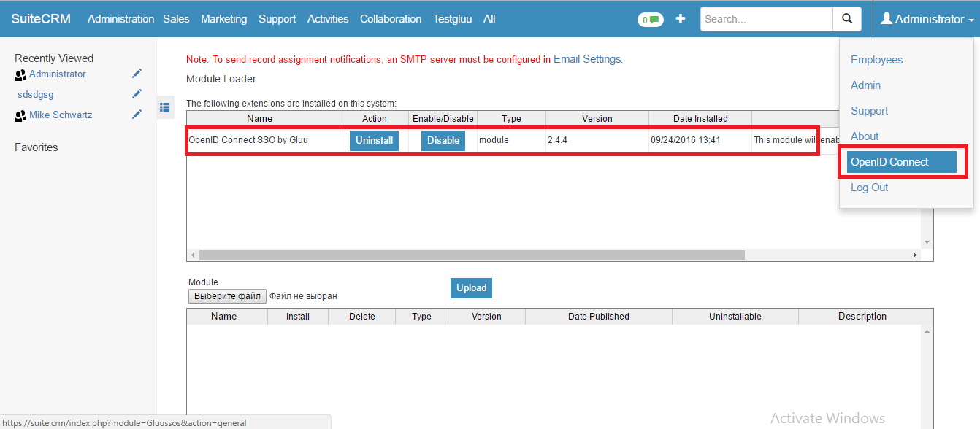Screen dimensions: 980x429
Task: Click 'Install' column header
Action: point(298,317)
